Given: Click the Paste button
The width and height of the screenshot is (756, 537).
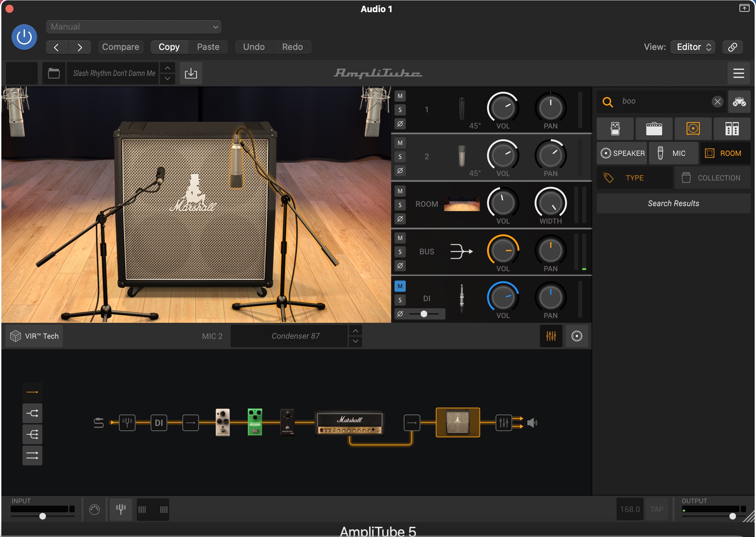Looking at the screenshot, I should tap(208, 47).
